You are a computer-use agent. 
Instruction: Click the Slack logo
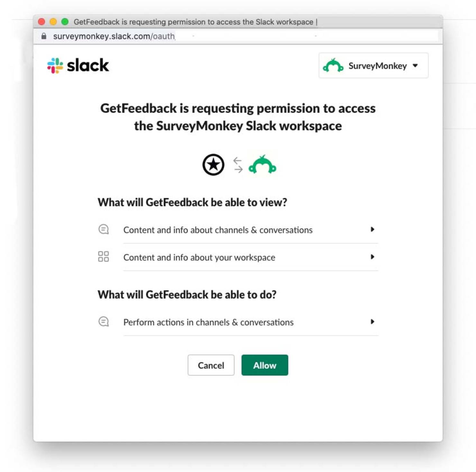(x=77, y=65)
